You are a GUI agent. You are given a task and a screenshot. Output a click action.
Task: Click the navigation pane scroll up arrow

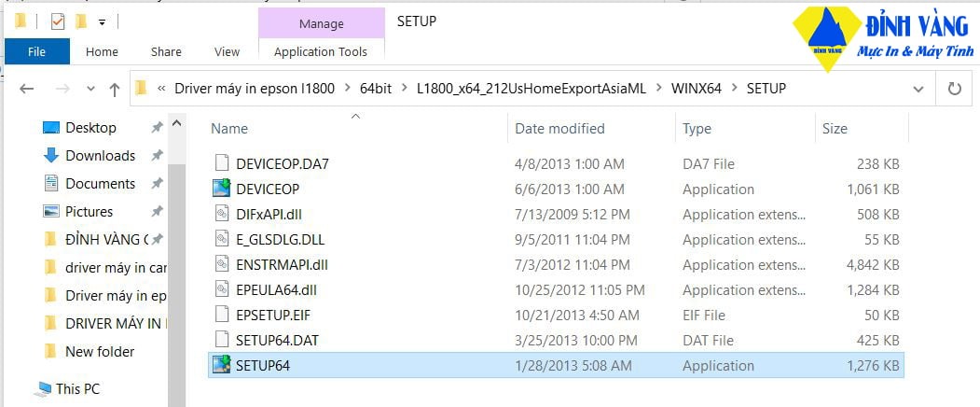click(176, 123)
